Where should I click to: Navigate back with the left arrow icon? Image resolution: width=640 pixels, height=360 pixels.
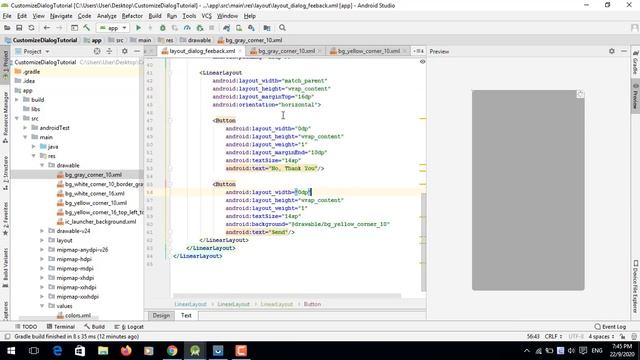coord(47,28)
